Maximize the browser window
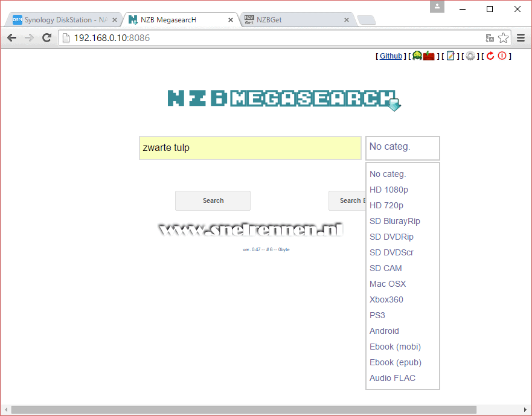 coord(490,9)
